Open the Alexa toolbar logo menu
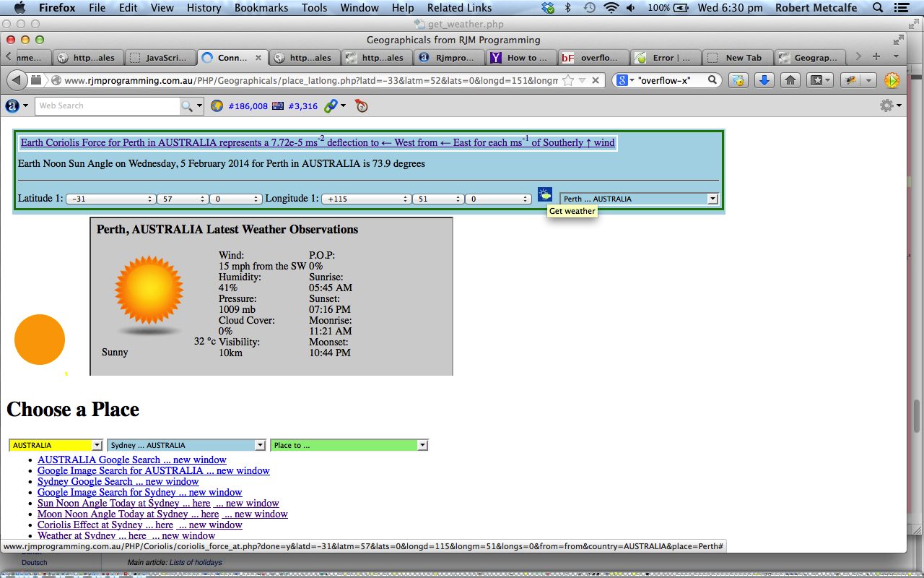 17,106
